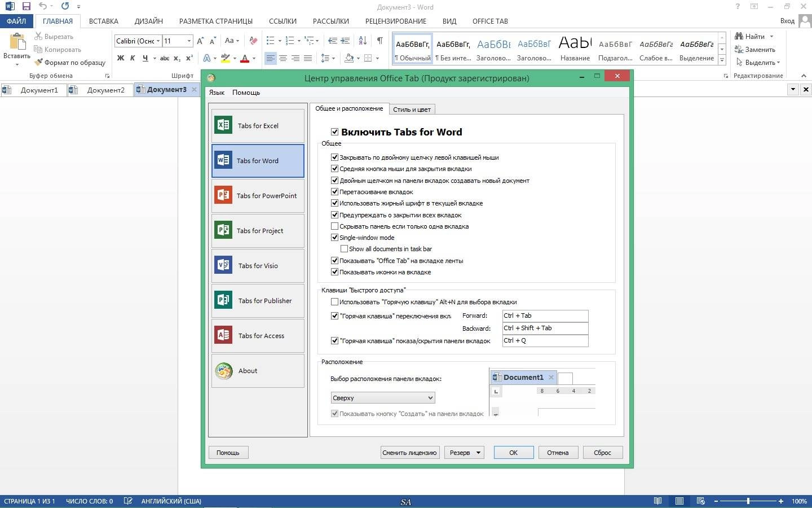Open Tabs for Visio settings
The image size is (812, 508).
tap(258, 265)
